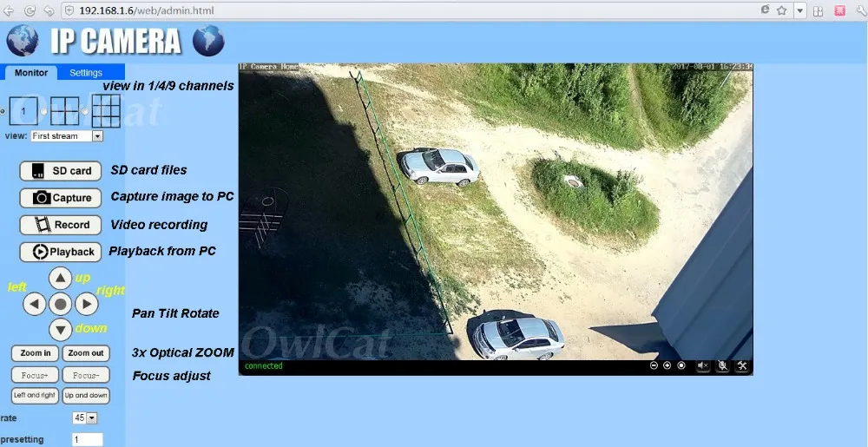Switch to the Monitor tab
The width and height of the screenshot is (868, 447).
click(31, 72)
